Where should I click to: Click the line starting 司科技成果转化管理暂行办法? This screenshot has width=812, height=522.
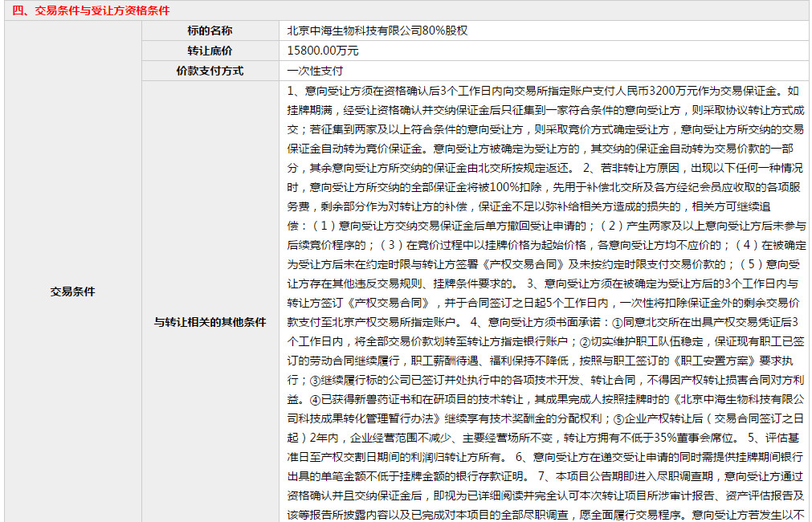pyautogui.click(x=545, y=418)
